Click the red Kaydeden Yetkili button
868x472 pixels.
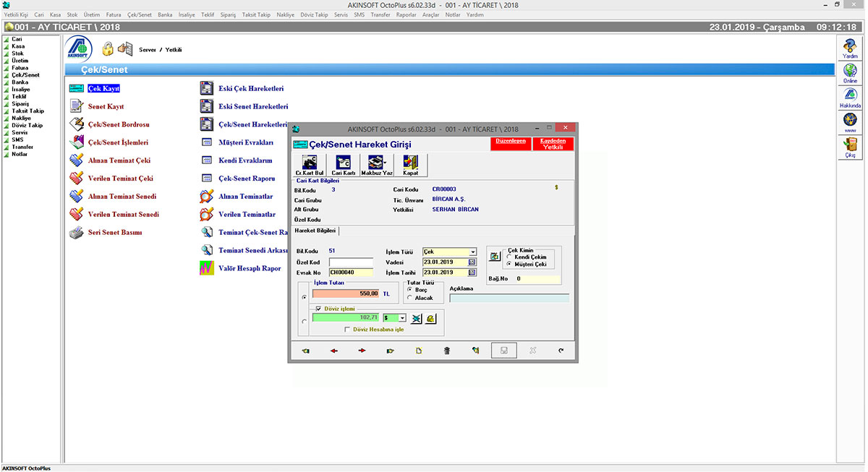(553, 144)
